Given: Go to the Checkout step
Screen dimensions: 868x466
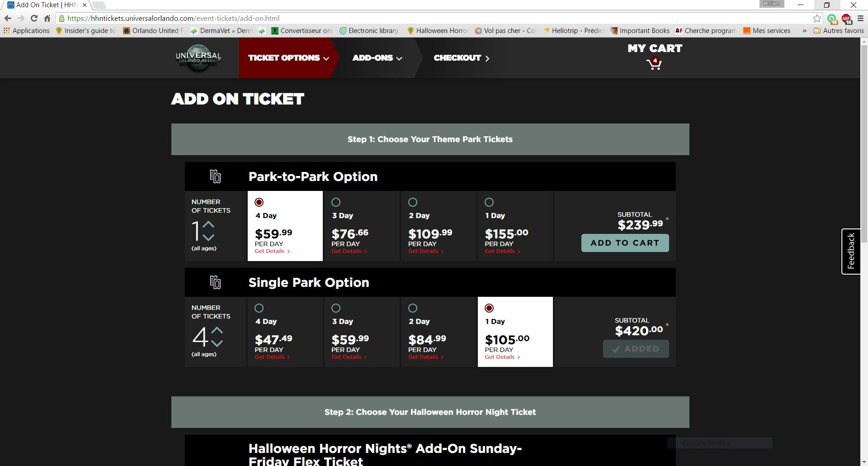Looking at the screenshot, I should (461, 58).
